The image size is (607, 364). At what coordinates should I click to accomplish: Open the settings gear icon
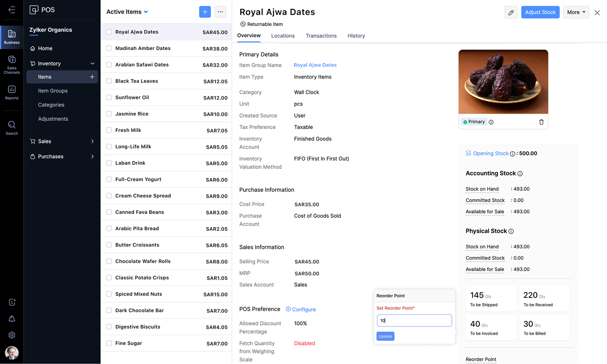tap(12, 335)
